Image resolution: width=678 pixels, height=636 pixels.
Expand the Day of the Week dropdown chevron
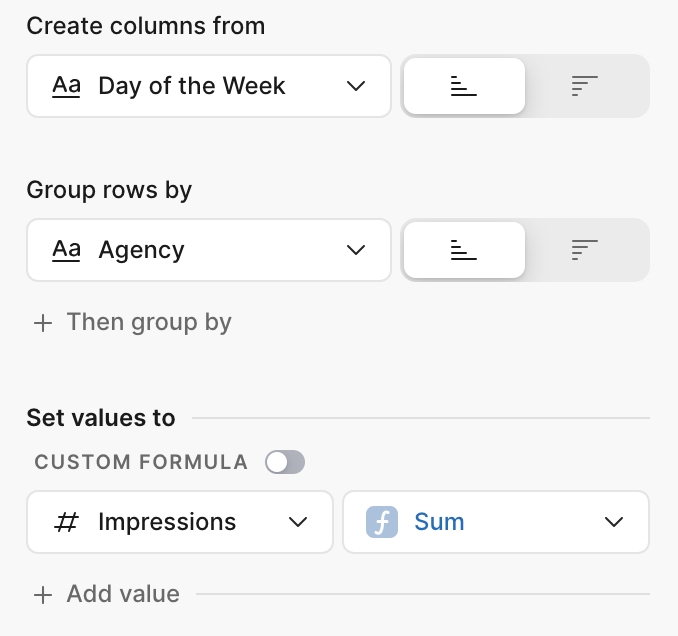tap(356, 86)
